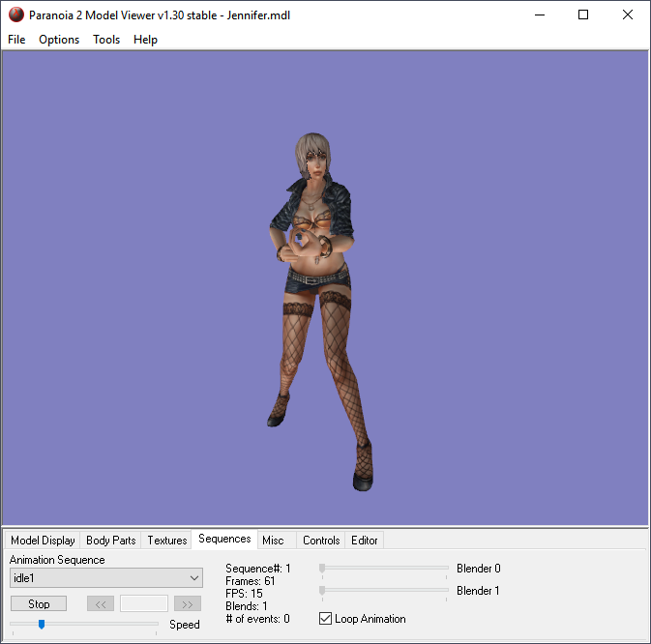
Task: Click the Jennifer model in the viewport
Action: coord(318,311)
